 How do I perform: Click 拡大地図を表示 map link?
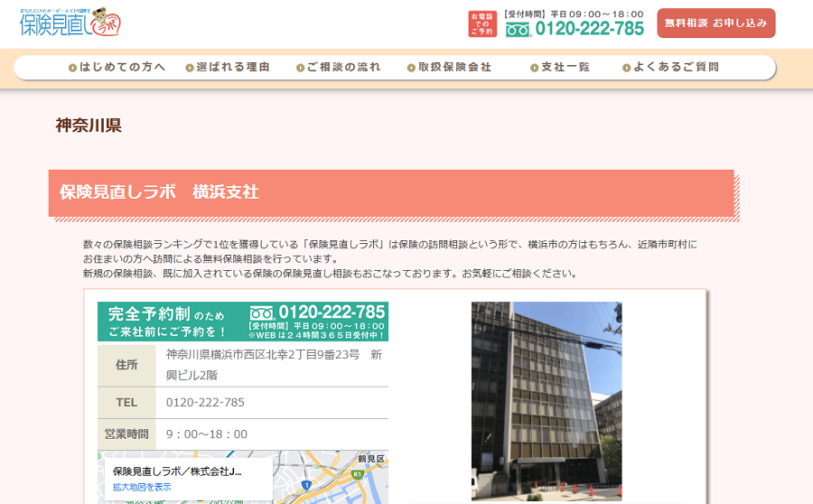(x=142, y=488)
